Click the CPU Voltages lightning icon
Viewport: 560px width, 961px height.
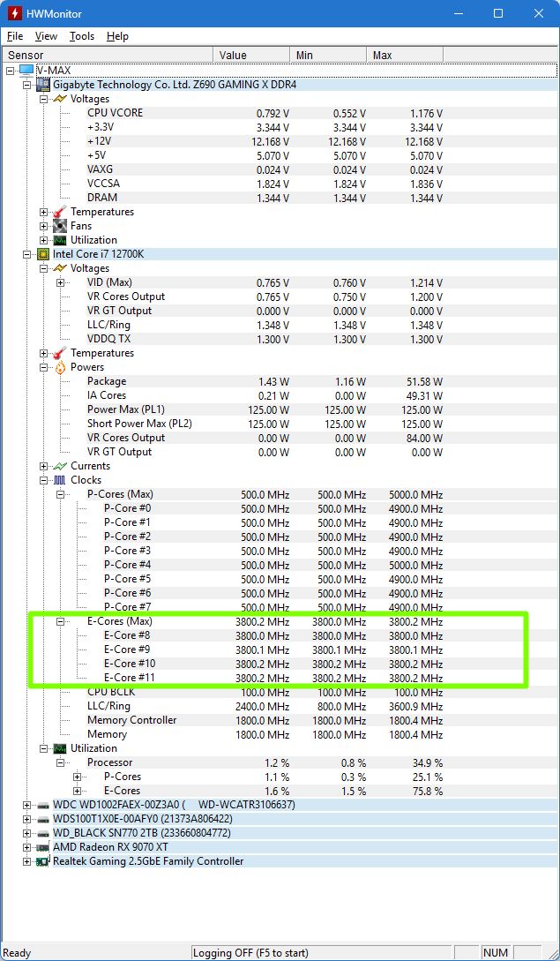click(x=60, y=268)
